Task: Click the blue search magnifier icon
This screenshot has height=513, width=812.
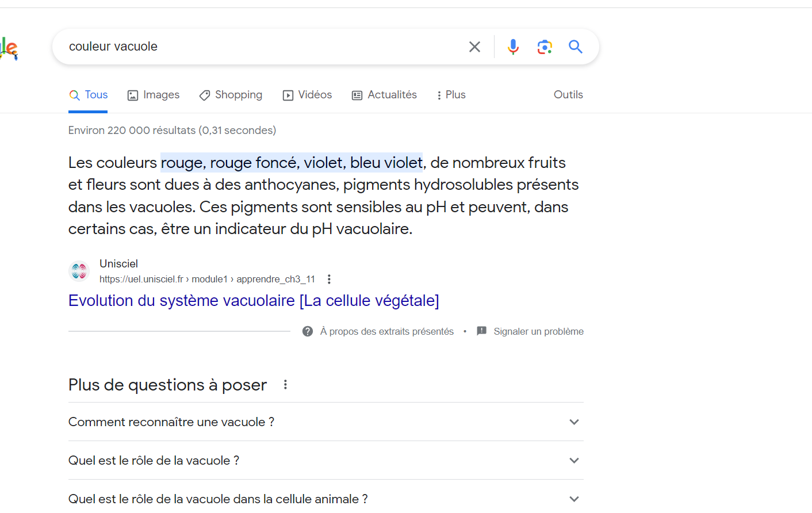Action: [576, 47]
